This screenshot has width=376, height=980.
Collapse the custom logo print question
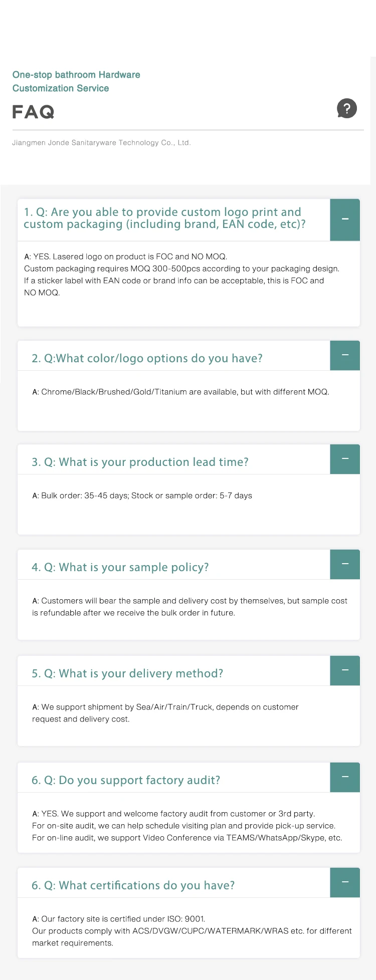(345, 219)
